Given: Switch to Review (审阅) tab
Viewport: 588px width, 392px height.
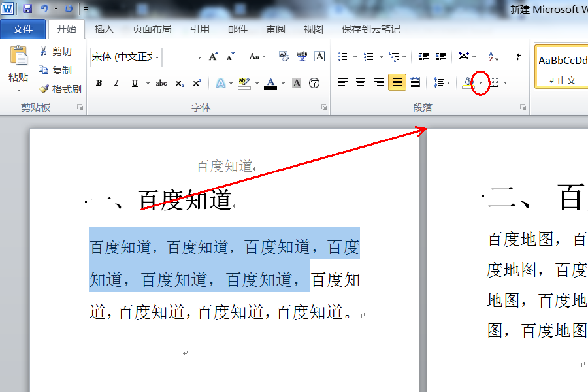Looking at the screenshot, I should click(x=276, y=29).
